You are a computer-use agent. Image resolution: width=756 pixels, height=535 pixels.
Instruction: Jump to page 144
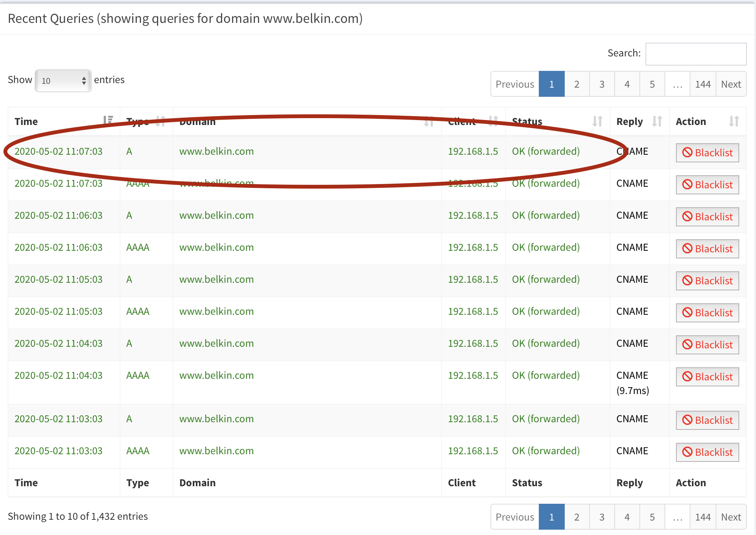(703, 84)
